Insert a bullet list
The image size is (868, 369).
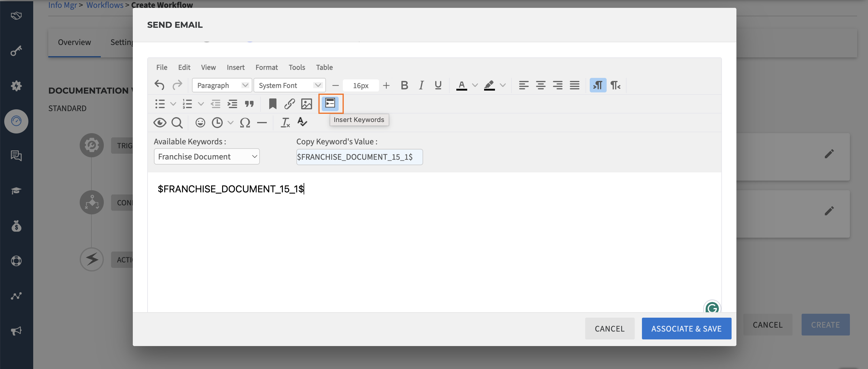pyautogui.click(x=160, y=104)
